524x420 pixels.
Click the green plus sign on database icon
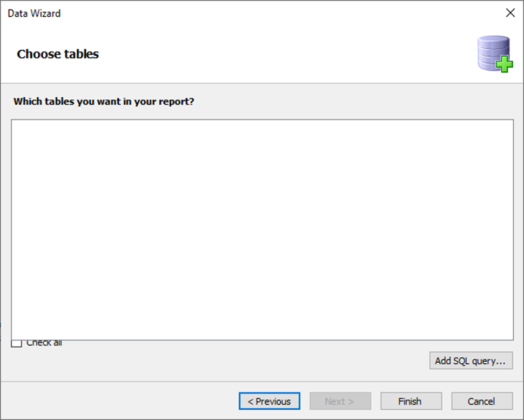pos(505,64)
